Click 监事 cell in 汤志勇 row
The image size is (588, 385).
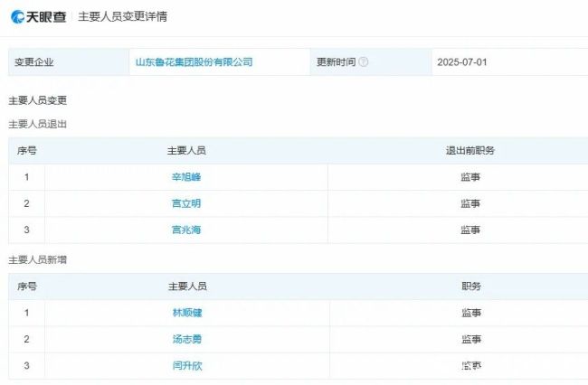(471, 339)
